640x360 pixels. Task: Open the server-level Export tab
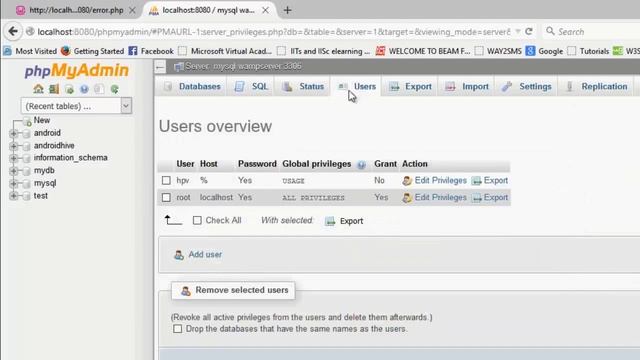(x=410, y=86)
